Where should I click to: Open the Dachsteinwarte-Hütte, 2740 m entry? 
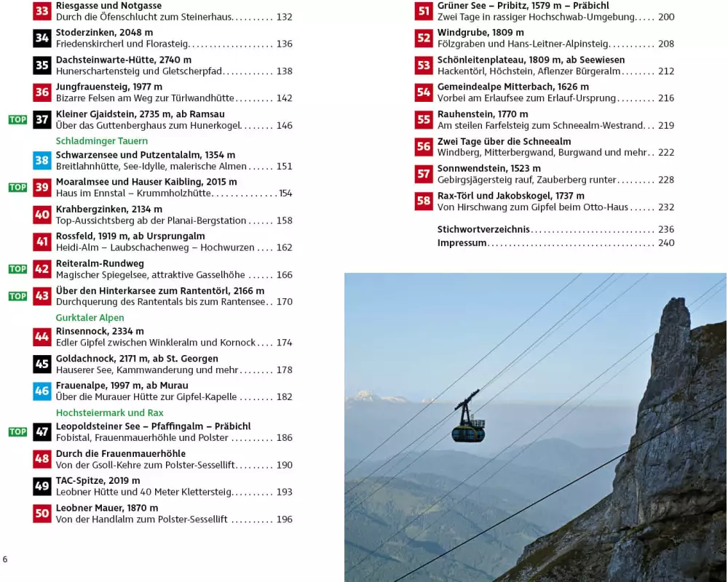[x=123, y=60]
